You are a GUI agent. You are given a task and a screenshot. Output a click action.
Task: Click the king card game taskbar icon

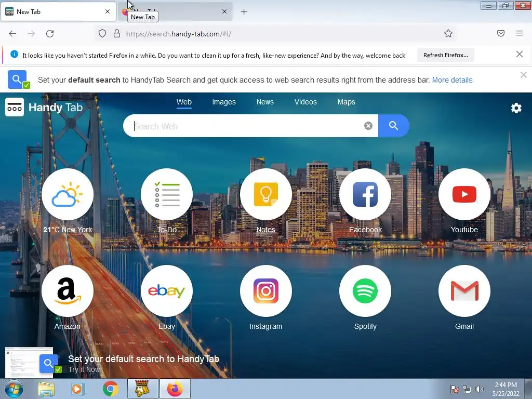(142, 389)
